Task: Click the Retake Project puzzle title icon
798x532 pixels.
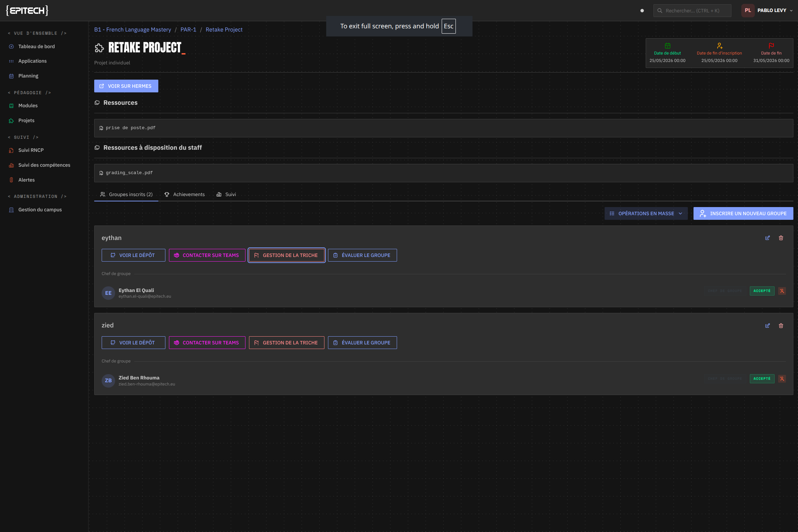Action: pyautogui.click(x=100, y=48)
